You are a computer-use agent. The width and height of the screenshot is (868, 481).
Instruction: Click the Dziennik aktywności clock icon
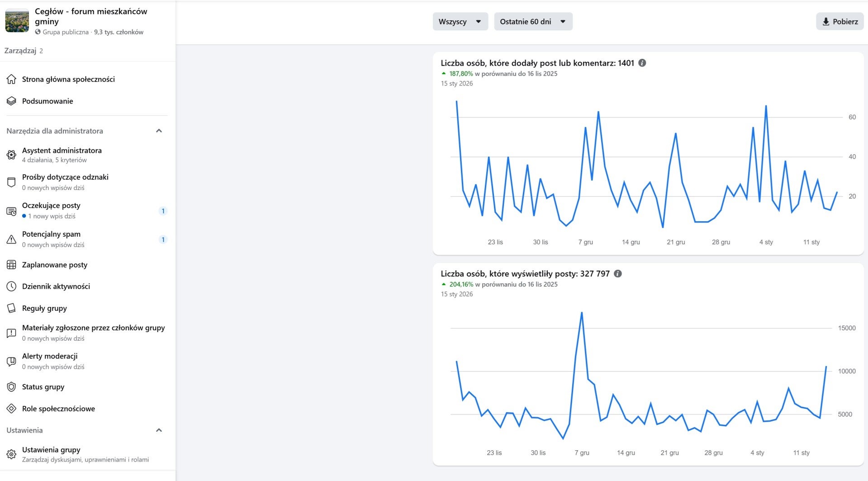click(11, 286)
